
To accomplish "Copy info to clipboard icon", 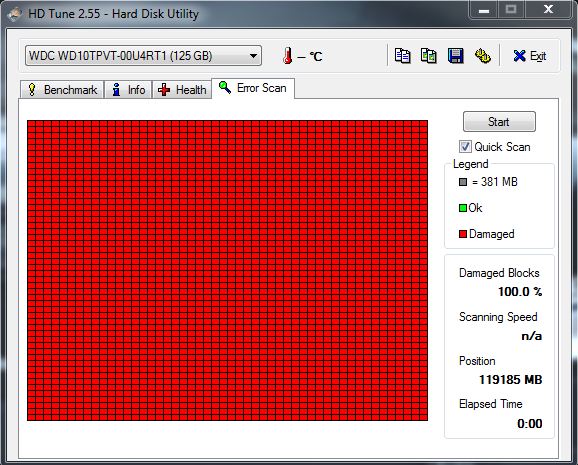I will pos(402,56).
